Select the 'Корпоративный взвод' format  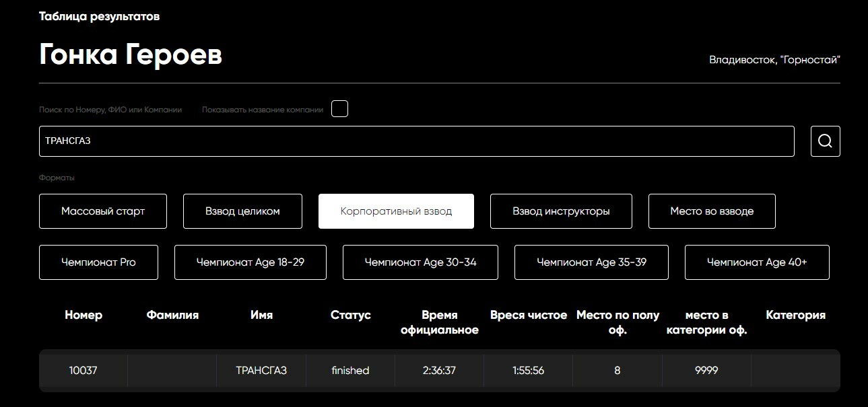pyautogui.click(x=396, y=211)
